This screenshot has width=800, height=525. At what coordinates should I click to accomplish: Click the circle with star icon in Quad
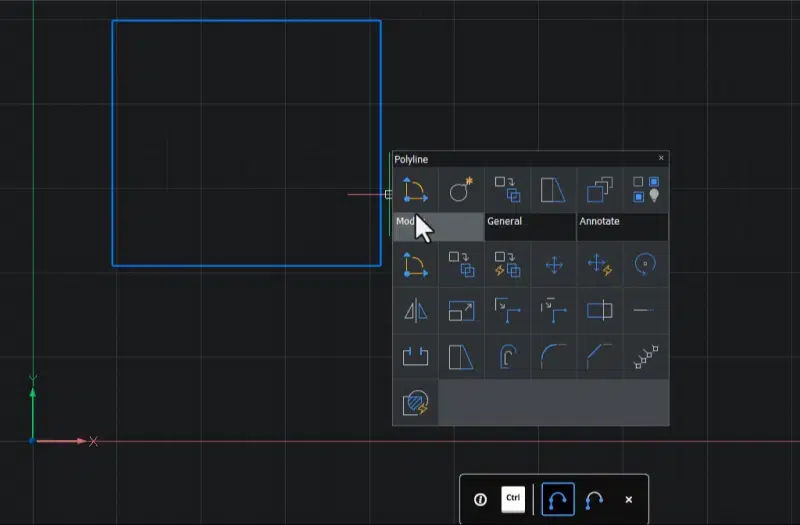pyautogui.click(x=461, y=190)
